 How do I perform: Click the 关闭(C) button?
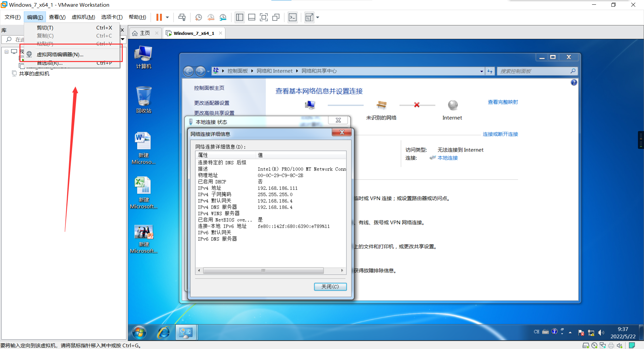pos(330,286)
